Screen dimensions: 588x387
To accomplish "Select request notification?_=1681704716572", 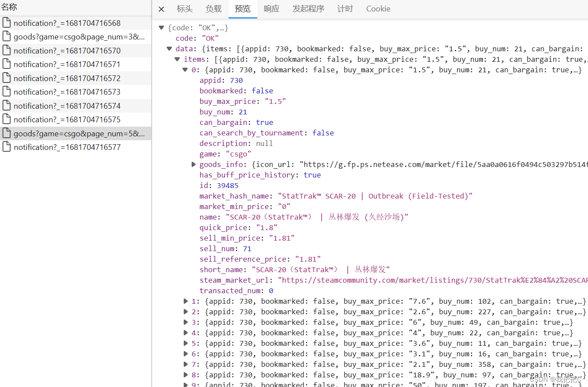I will point(76,78).
